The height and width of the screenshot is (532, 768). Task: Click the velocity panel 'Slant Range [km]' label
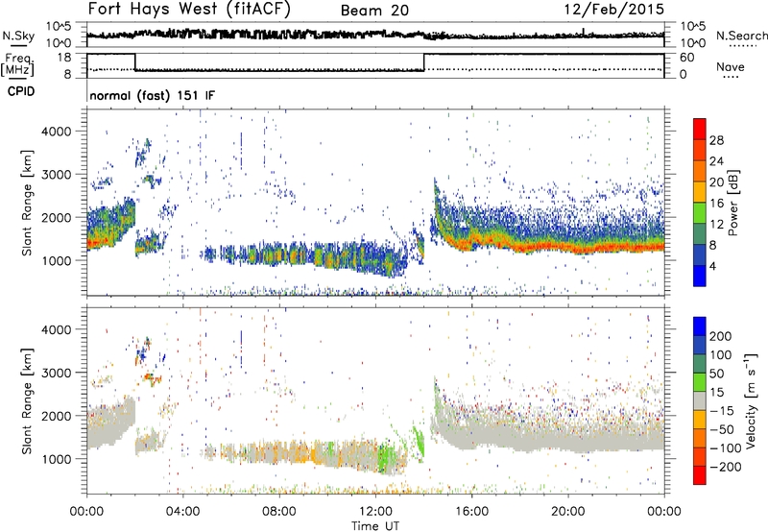27,401
